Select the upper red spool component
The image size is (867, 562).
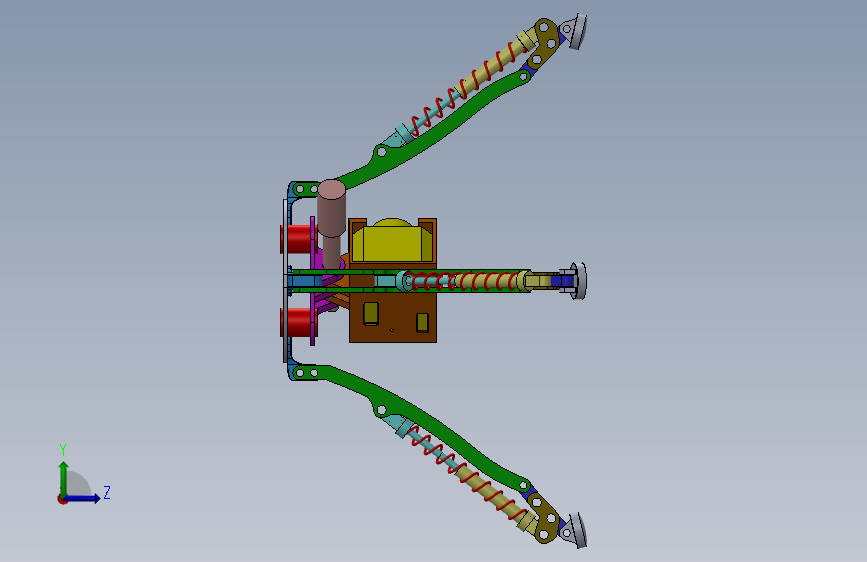pos(297,239)
